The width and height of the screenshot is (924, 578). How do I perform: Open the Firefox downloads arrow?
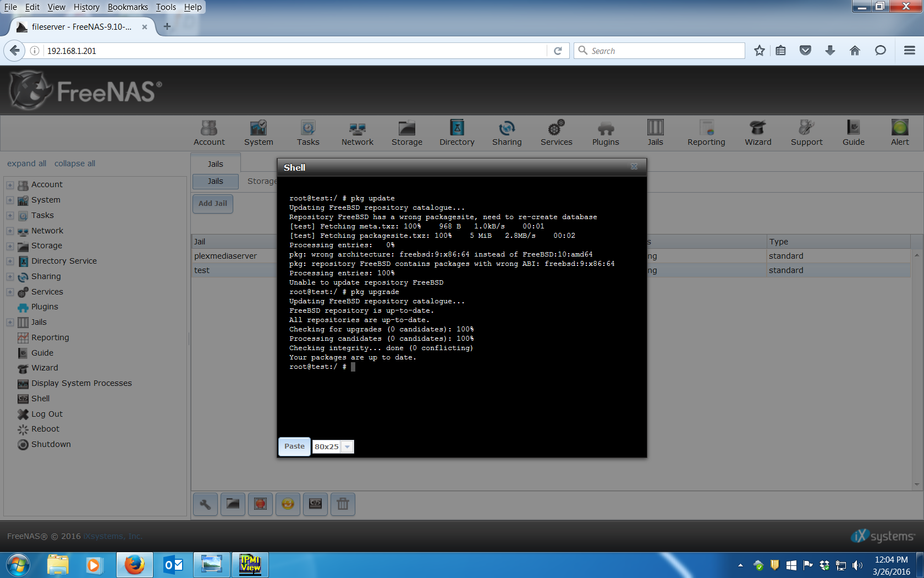[830, 51]
